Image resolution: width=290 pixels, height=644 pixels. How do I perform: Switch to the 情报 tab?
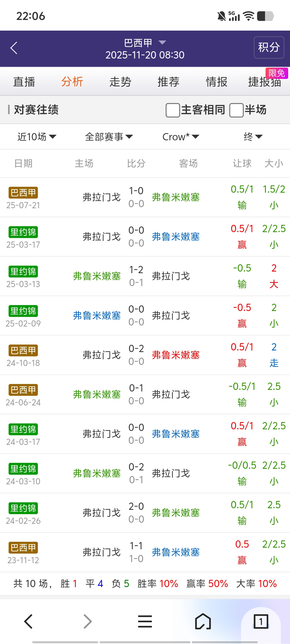pos(216,82)
